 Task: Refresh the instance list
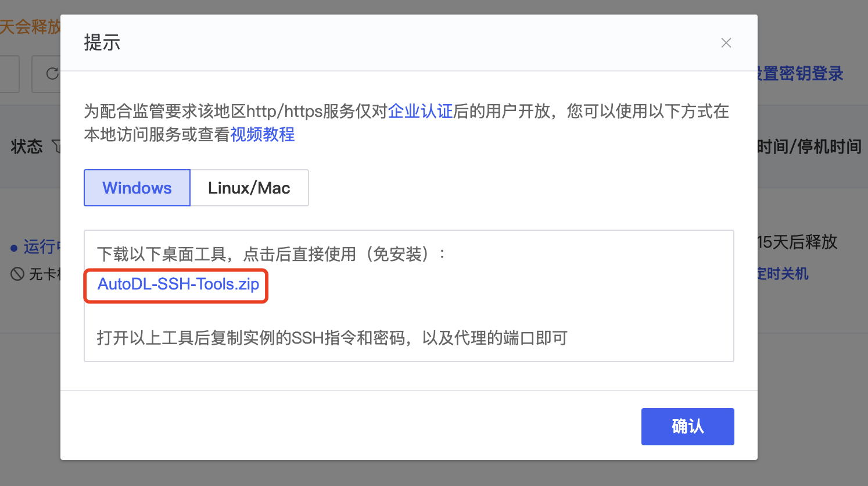click(53, 74)
